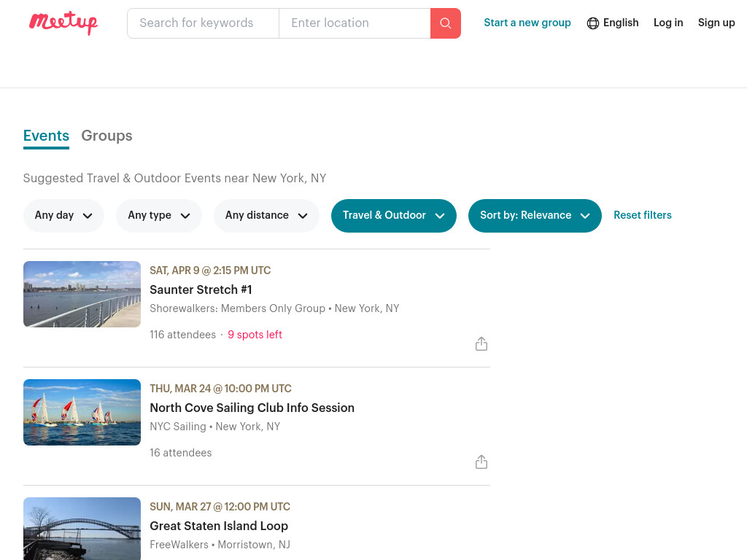Click the red search magnifier button
The height and width of the screenshot is (560, 747).
click(446, 23)
